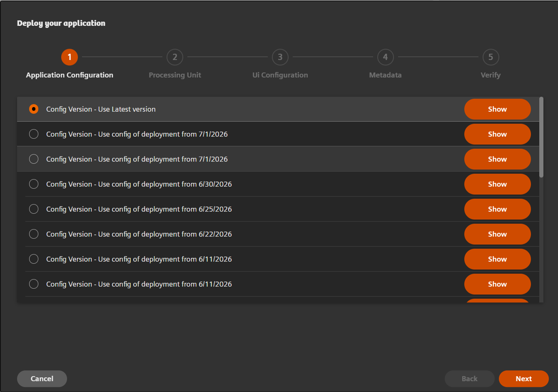Choose the 6/25/2026 deployment config radio

click(x=34, y=209)
